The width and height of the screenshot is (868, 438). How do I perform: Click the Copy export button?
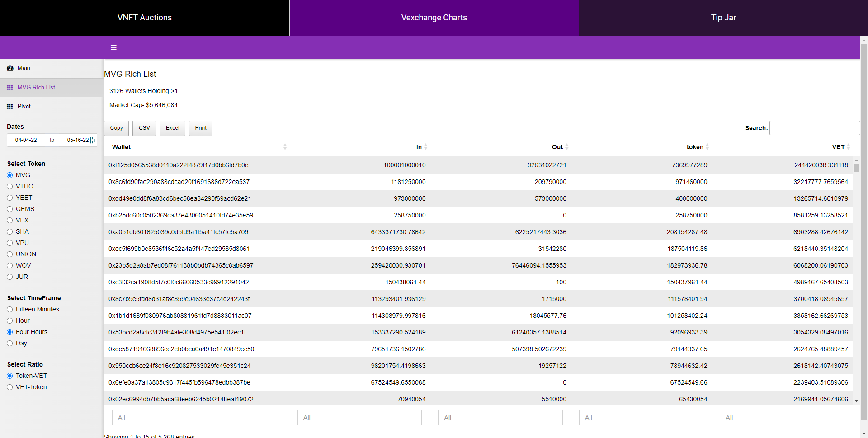[x=116, y=128]
